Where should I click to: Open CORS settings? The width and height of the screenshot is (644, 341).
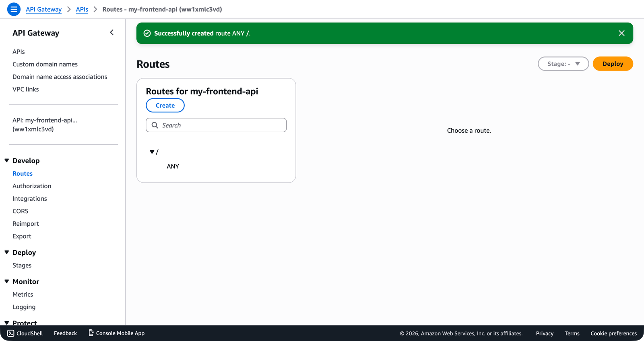[21, 211]
